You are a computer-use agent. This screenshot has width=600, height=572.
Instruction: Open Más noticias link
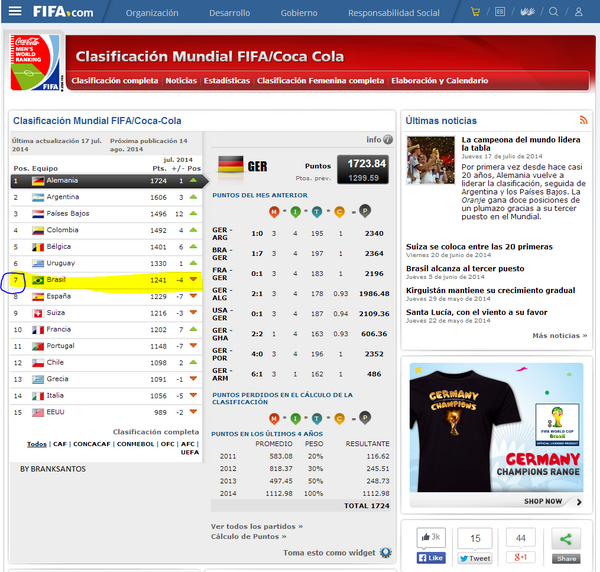coord(559,336)
